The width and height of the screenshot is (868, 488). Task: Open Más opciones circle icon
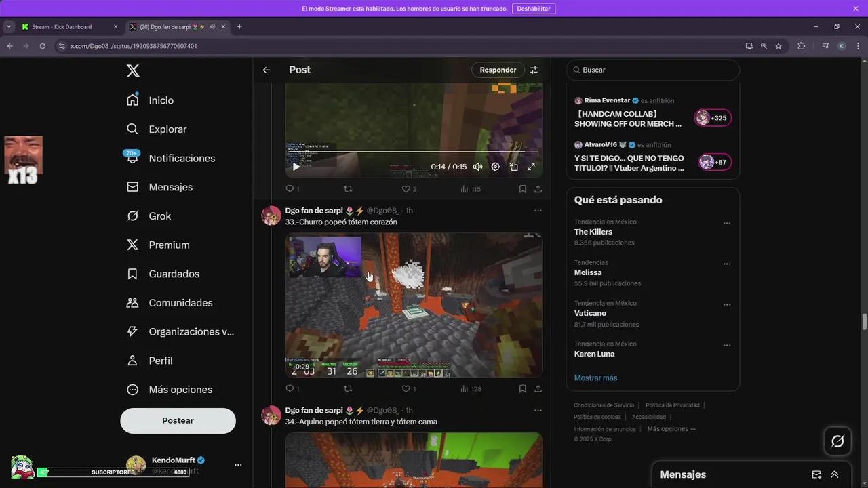click(x=133, y=390)
